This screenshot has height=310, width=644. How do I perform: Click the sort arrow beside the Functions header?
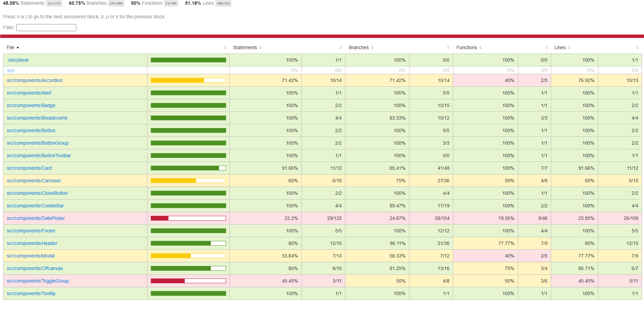click(480, 48)
